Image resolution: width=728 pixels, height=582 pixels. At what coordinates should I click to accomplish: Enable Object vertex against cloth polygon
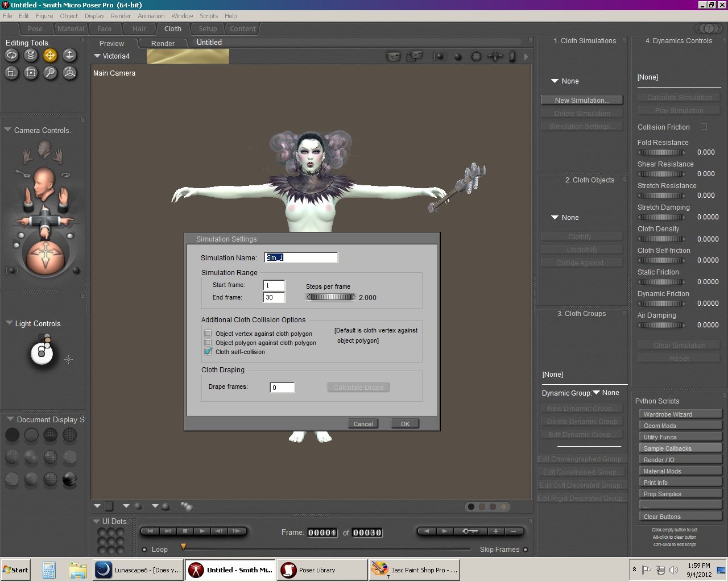click(208, 334)
